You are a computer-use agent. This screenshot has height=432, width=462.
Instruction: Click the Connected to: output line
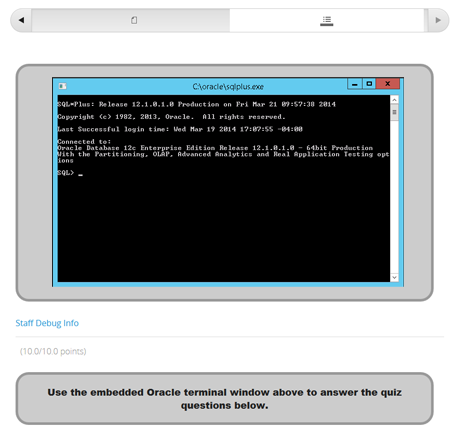[84, 142]
